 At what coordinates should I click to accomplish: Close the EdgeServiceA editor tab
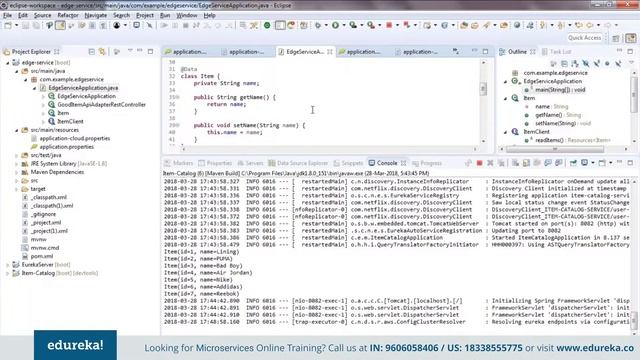pyautogui.click(x=329, y=52)
